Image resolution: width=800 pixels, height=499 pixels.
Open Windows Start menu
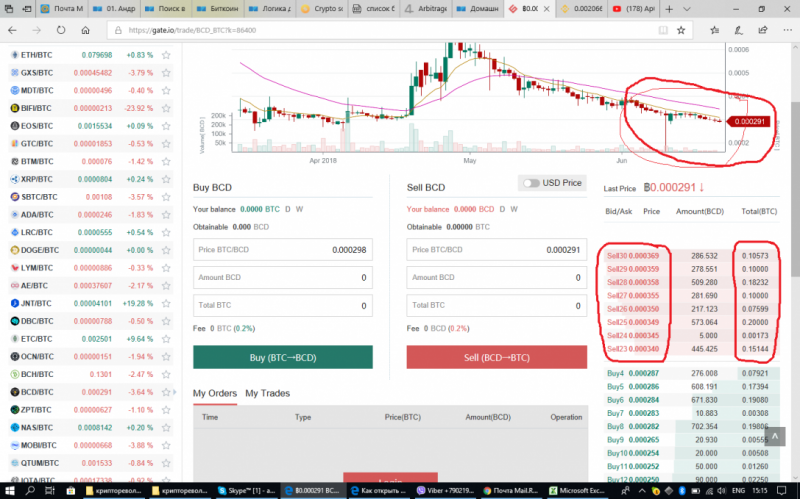click(x=9, y=490)
